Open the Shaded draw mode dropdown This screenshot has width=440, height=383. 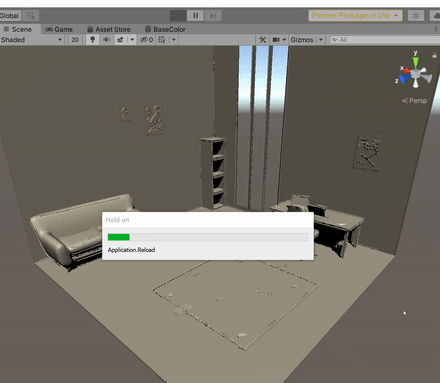coord(32,40)
